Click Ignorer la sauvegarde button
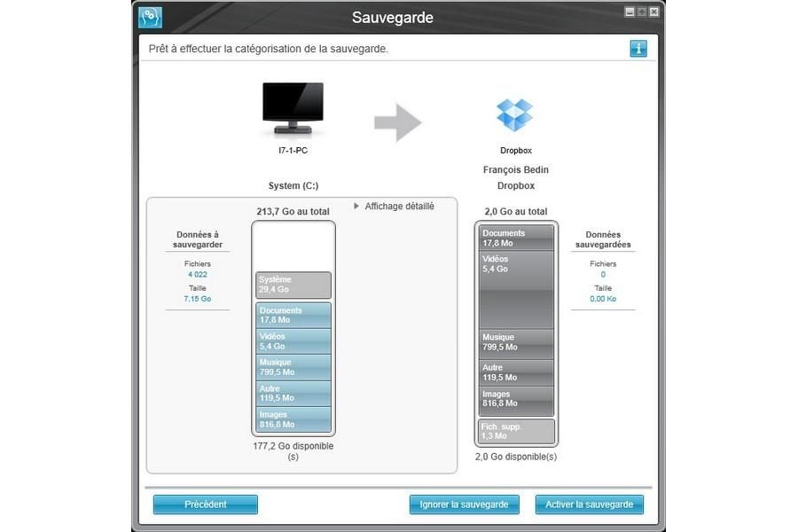The width and height of the screenshot is (798, 532). [464, 505]
